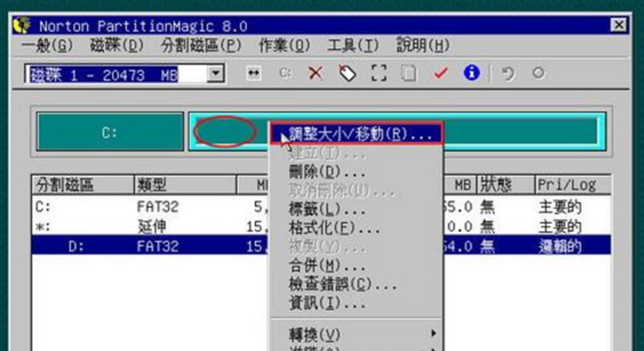The height and width of the screenshot is (351, 644).
Task: Click the resize/move partition toolbar icon
Action: [254, 74]
